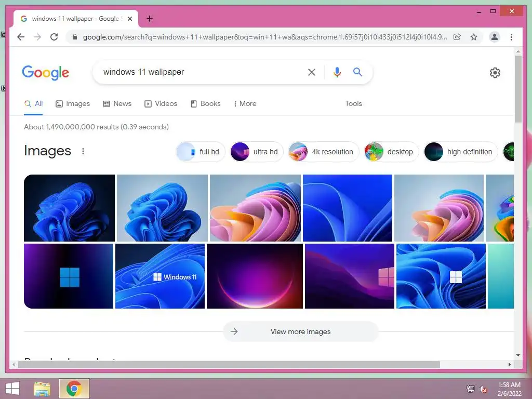Open Images section three-dot options
This screenshot has height=399, width=532.
[x=83, y=151]
